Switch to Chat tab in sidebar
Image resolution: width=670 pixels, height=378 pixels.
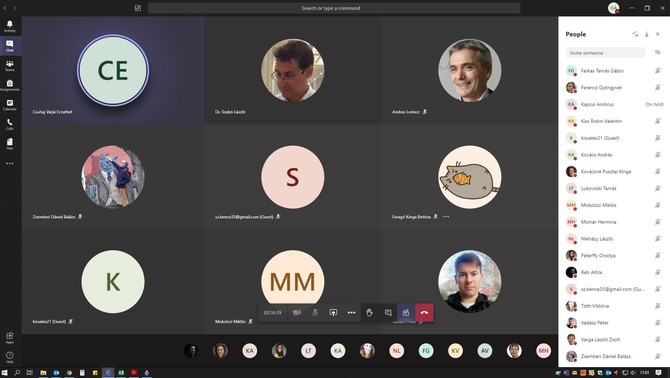pyautogui.click(x=9, y=46)
